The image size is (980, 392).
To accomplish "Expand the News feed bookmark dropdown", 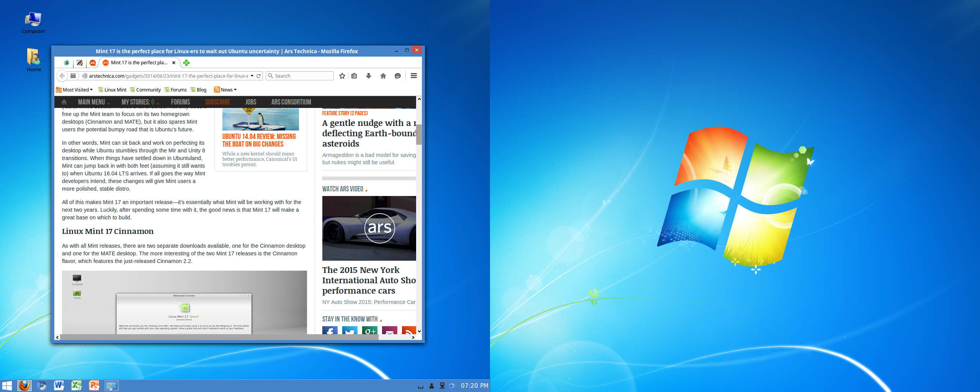I will tap(225, 90).
